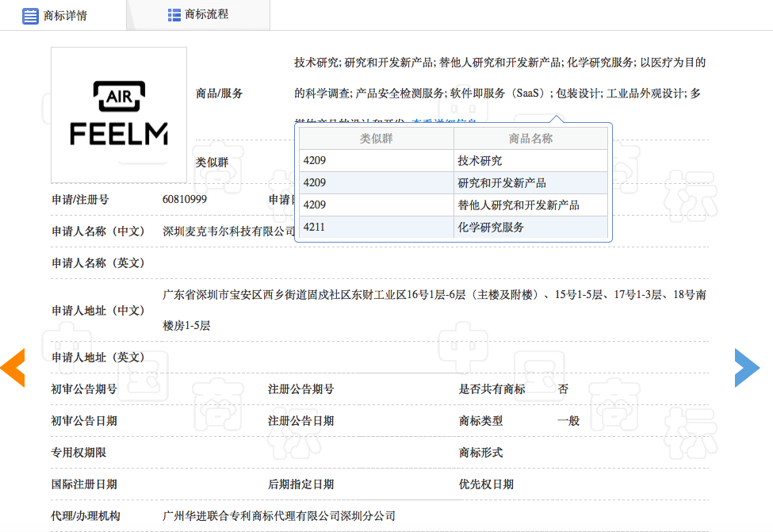The width and height of the screenshot is (773, 532).
Task: Click the 商标类型 label
Action: 480,420
